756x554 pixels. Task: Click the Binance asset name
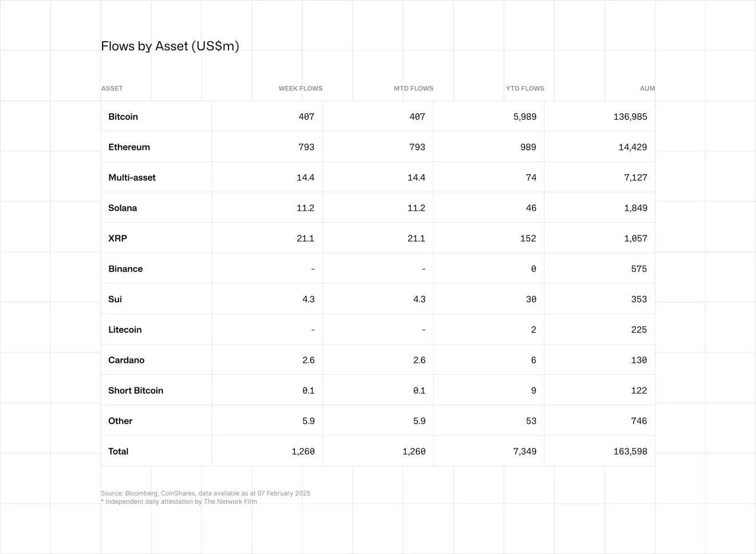point(125,269)
